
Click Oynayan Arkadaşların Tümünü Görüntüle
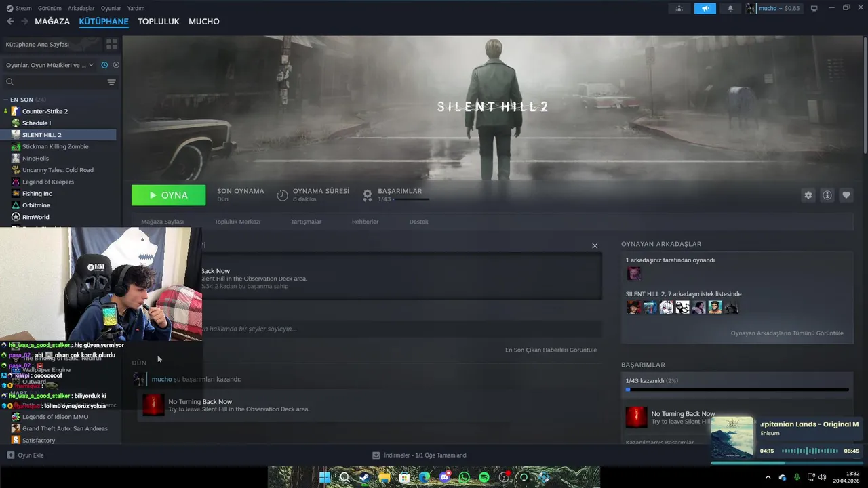tap(787, 333)
